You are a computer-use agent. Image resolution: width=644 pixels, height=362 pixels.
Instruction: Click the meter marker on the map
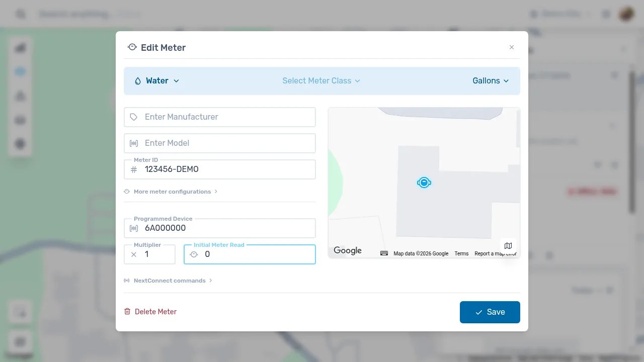424,183
